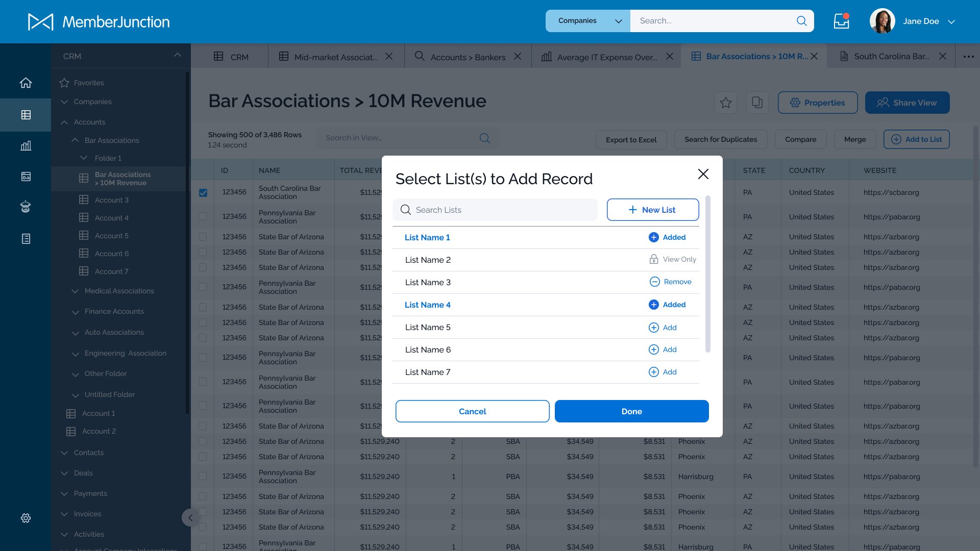
Task: Open the Companies search scope dropdown
Action: click(x=588, y=21)
